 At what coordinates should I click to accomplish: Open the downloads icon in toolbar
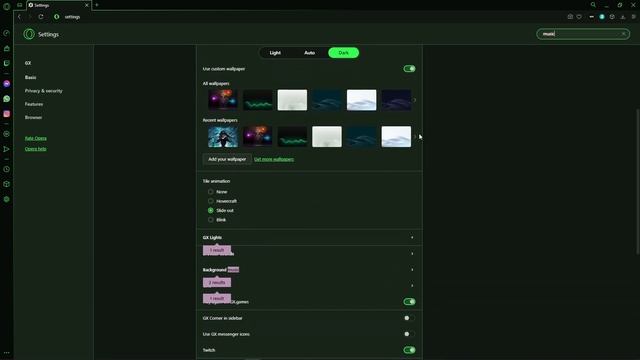(x=623, y=17)
